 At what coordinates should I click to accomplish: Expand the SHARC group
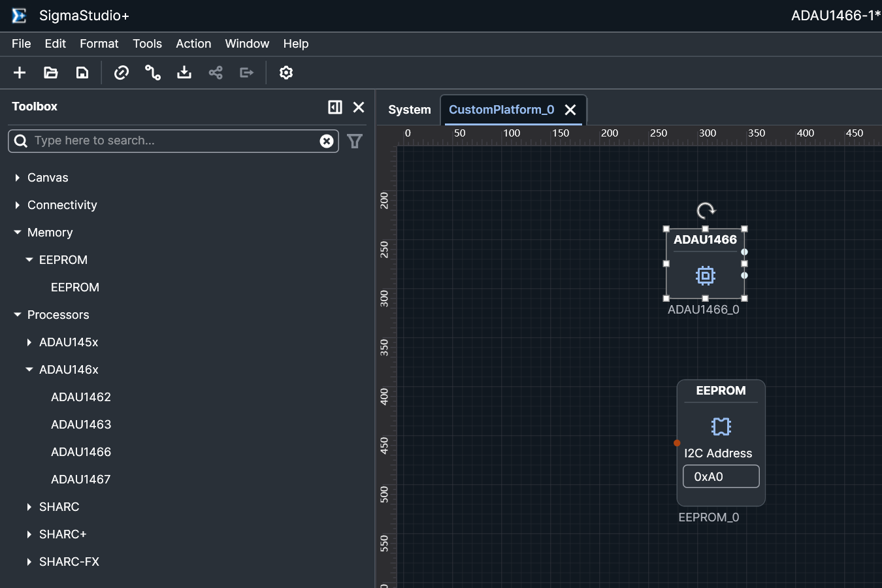29,507
